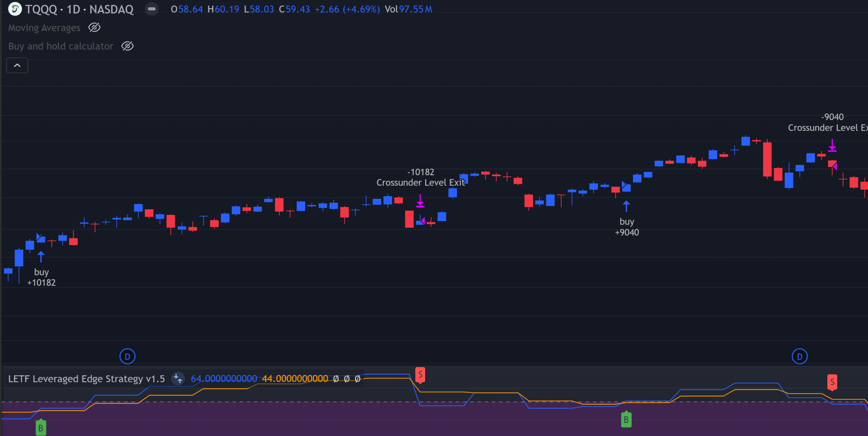Click the TQQQ · 1D · NASDAQ title
Viewport: 868px width, 436px height.
(79, 9)
